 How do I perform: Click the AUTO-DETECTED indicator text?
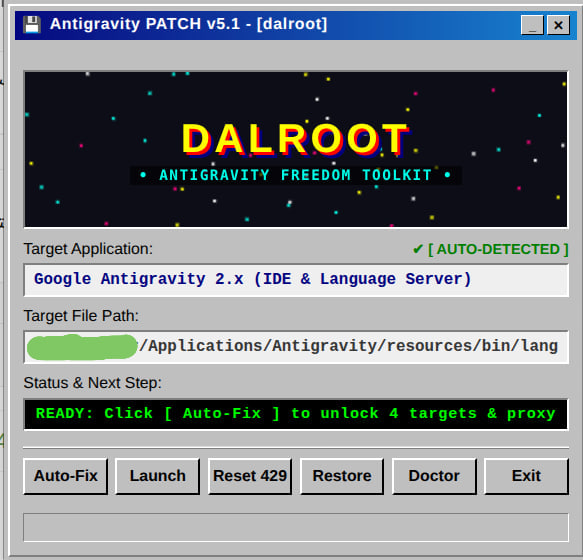[x=490, y=249]
